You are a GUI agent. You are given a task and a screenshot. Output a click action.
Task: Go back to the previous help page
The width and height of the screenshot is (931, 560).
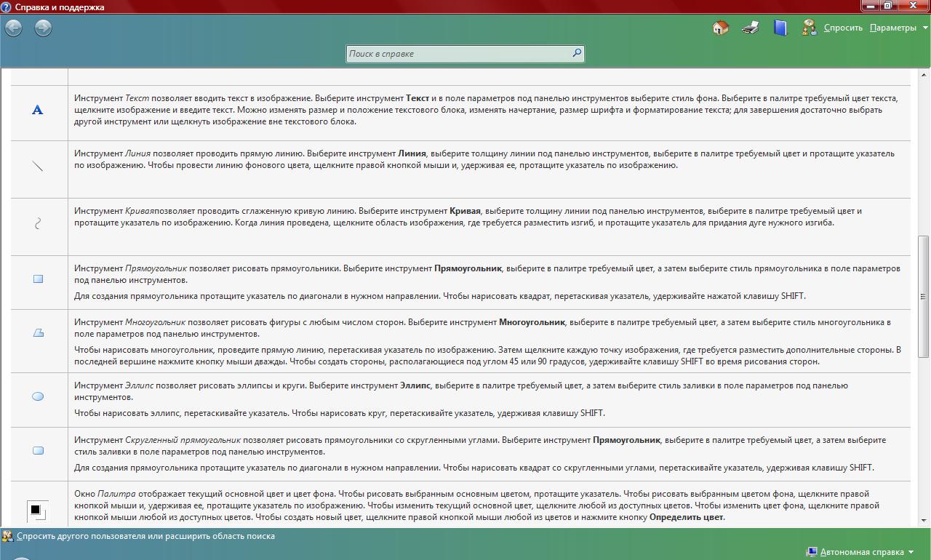pyautogui.click(x=13, y=28)
